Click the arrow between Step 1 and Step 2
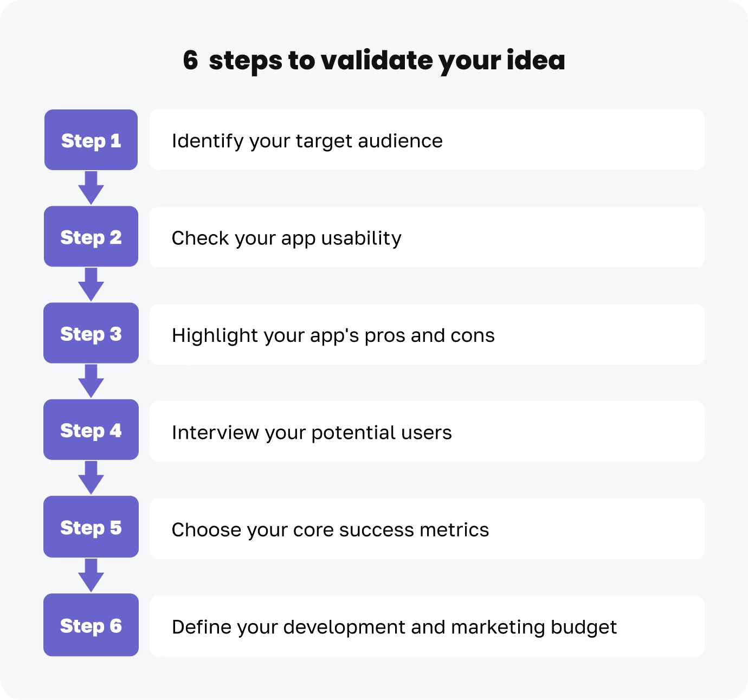 click(91, 188)
